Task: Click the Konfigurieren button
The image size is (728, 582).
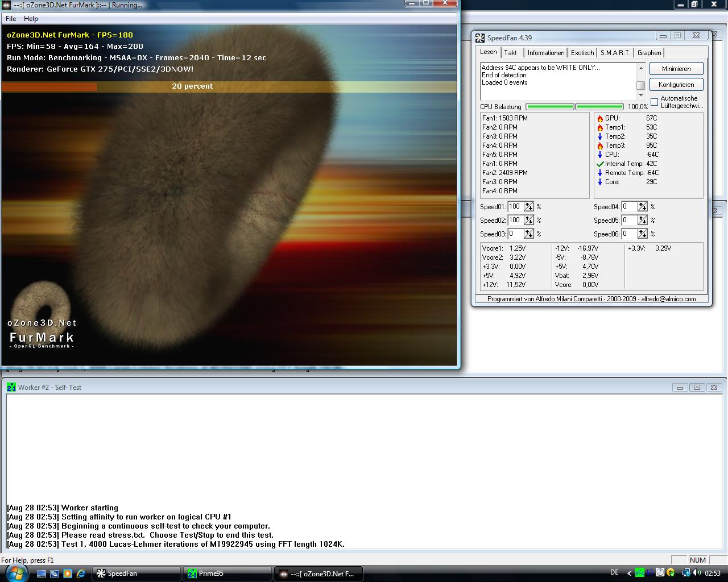Action: tap(676, 84)
